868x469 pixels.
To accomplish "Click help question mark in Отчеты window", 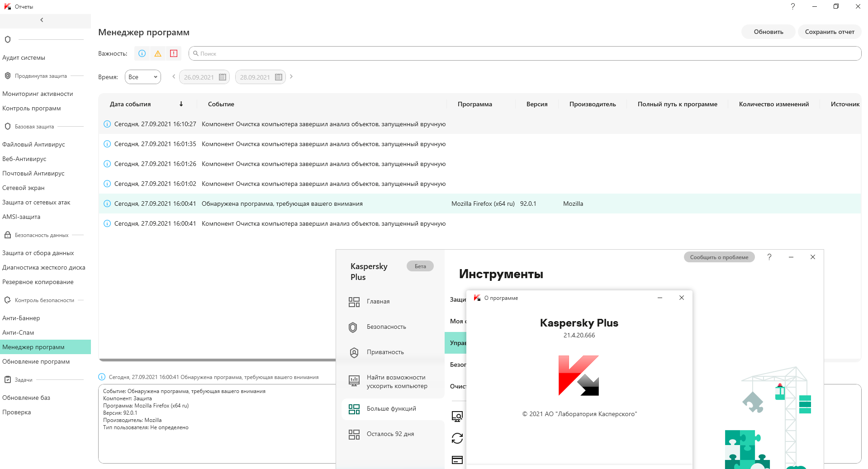I will coord(793,6).
